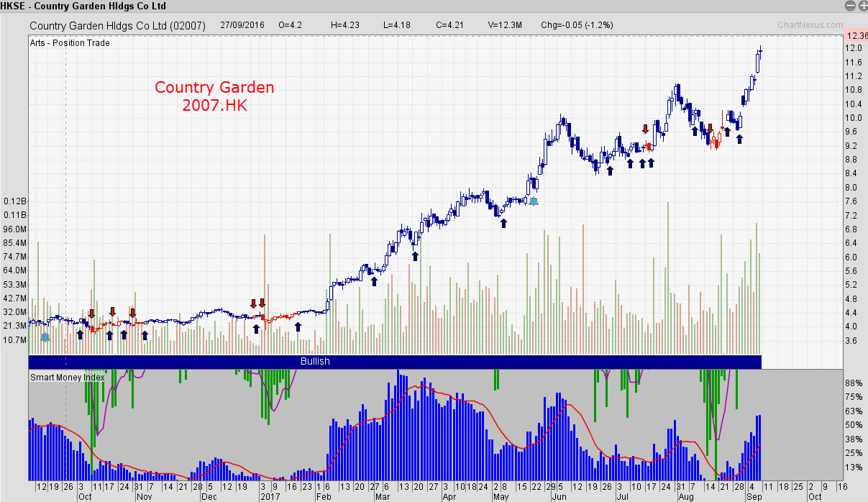Select the buy arrow in mid-March

(415, 255)
